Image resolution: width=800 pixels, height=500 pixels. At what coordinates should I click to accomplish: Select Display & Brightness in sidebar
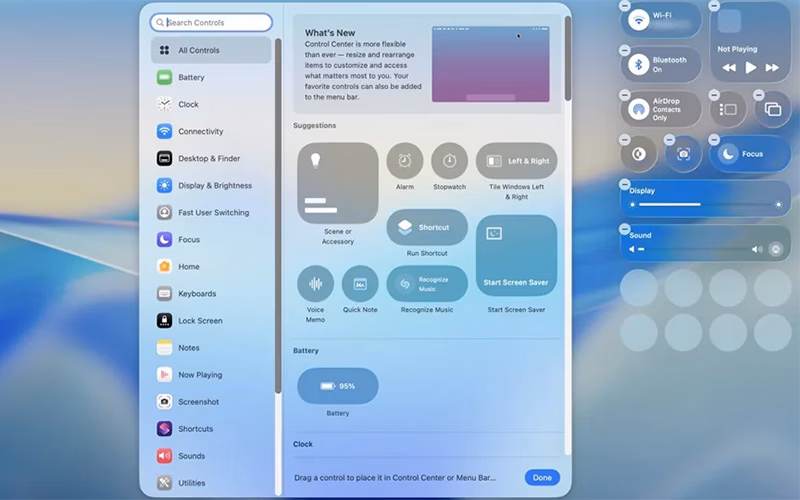214,185
